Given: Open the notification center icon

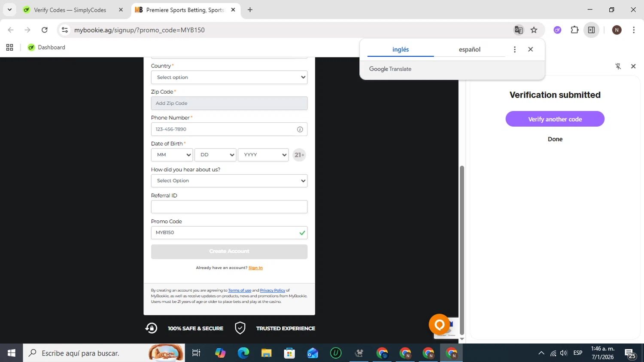Looking at the screenshot, I should click(x=630, y=353).
